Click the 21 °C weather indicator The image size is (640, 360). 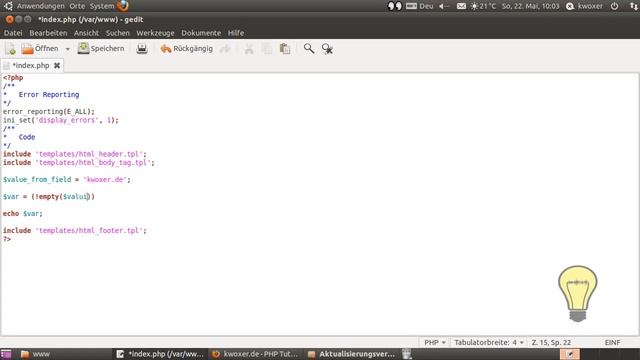point(483,6)
